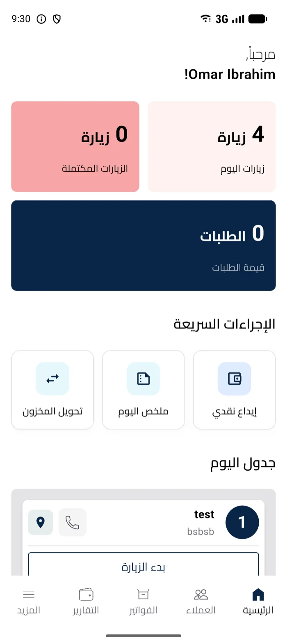
Task: Tap the stock transfer arrows icon
Action: click(x=52, y=378)
